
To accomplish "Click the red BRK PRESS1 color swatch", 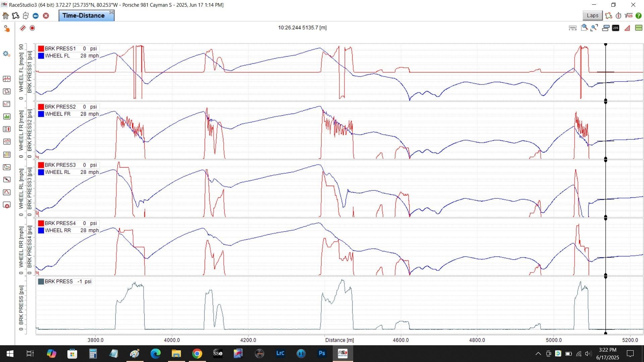I will [x=41, y=49].
